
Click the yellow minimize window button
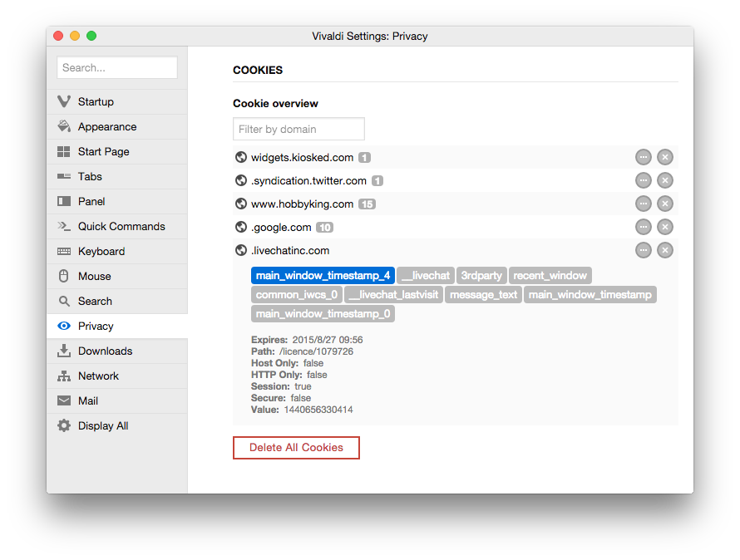(75, 36)
